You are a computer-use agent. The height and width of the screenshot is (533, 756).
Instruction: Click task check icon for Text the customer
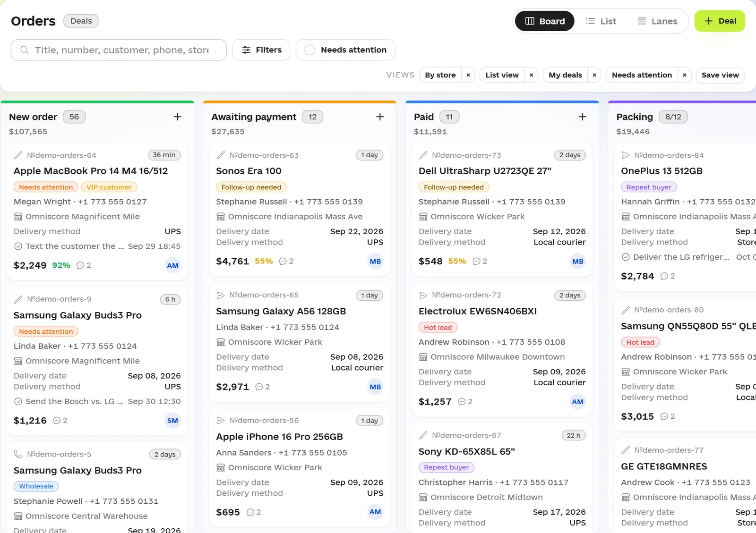click(x=18, y=246)
